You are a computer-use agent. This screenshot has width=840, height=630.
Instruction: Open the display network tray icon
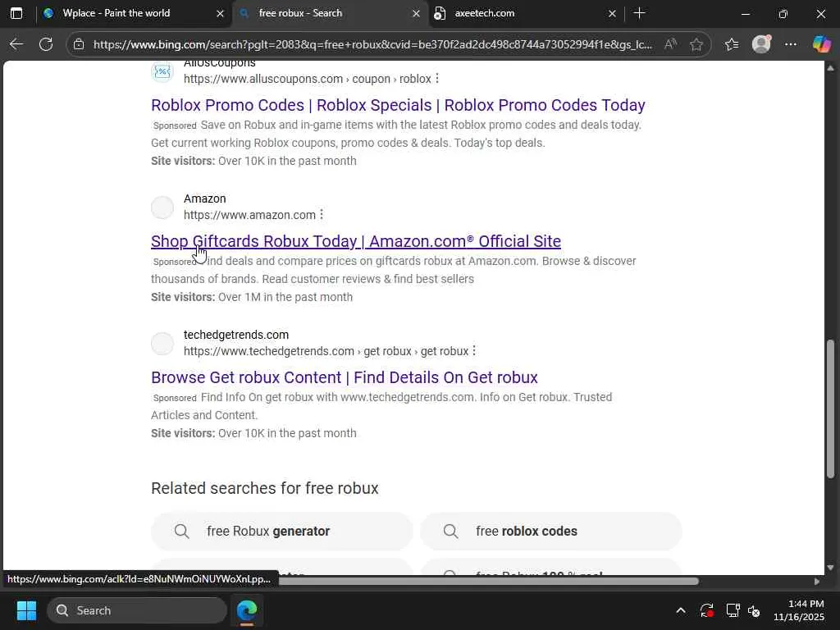coord(733,610)
